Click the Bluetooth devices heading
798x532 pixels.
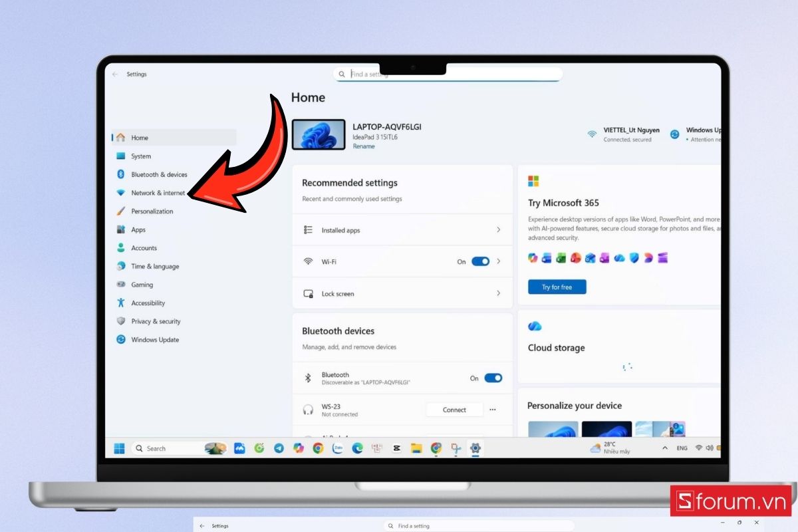[338, 331]
